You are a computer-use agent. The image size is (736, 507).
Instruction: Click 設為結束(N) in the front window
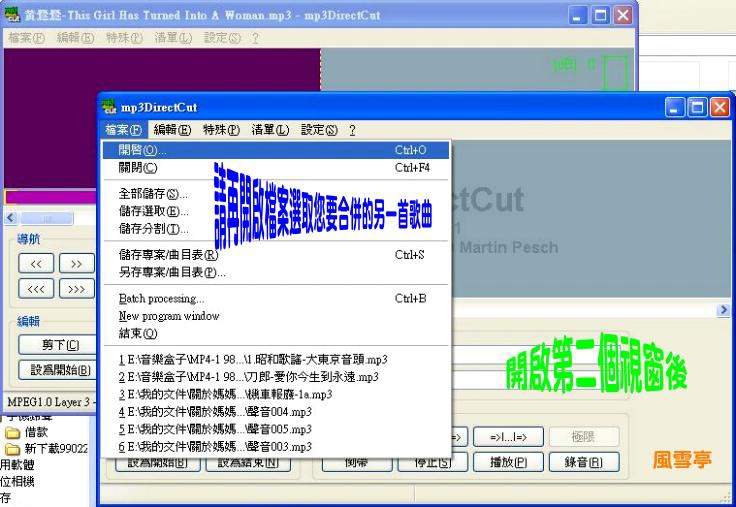pyautogui.click(x=248, y=463)
